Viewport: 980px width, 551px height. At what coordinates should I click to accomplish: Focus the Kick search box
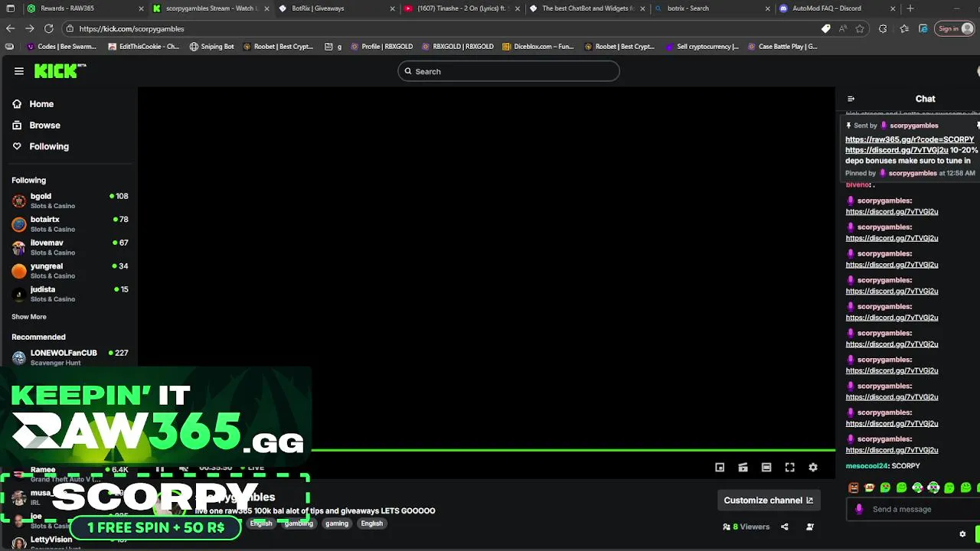pyautogui.click(x=508, y=71)
